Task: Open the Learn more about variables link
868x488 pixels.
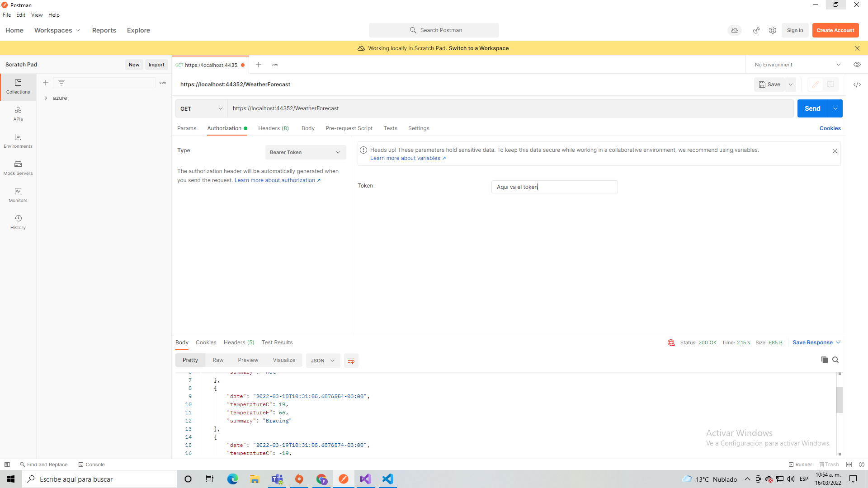Action: point(405,158)
